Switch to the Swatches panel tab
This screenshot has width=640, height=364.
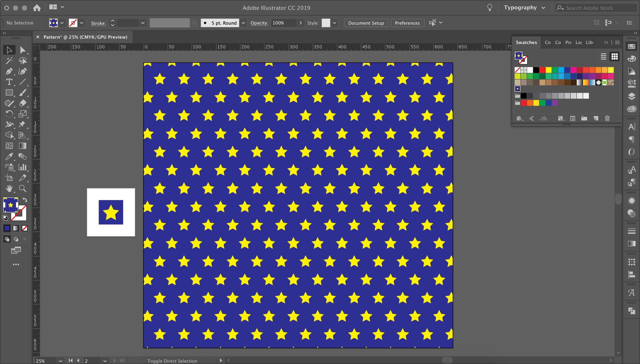click(x=526, y=42)
